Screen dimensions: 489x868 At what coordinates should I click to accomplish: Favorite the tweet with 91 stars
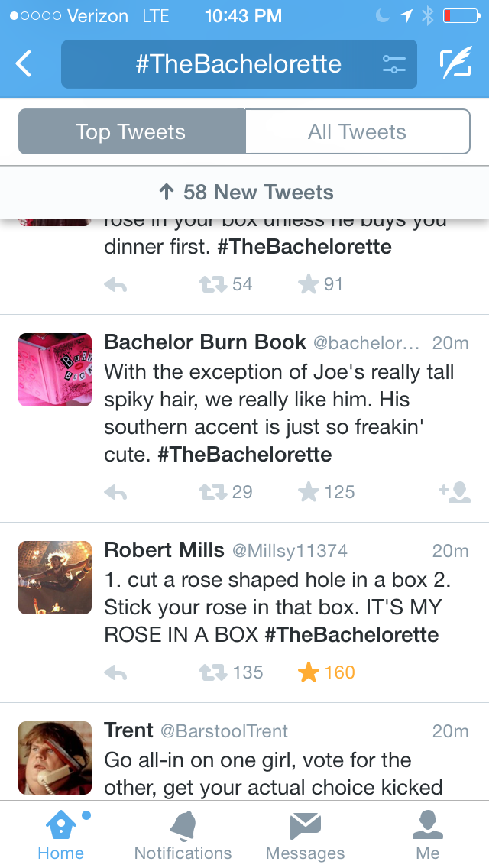[309, 284]
